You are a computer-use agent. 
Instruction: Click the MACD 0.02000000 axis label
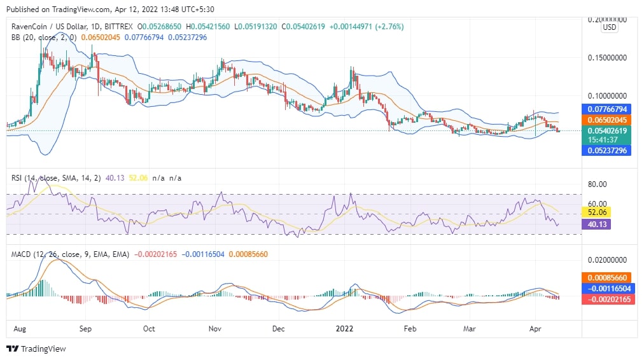(x=607, y=260)
